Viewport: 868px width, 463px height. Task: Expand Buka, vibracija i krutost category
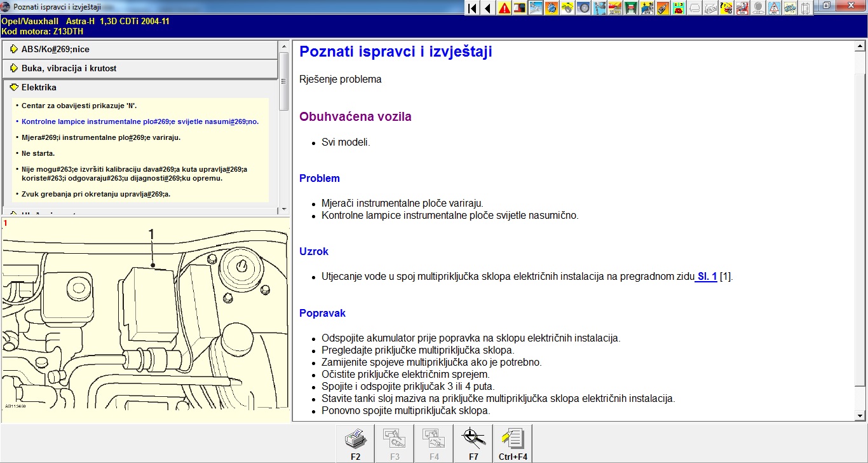point(140,69)
